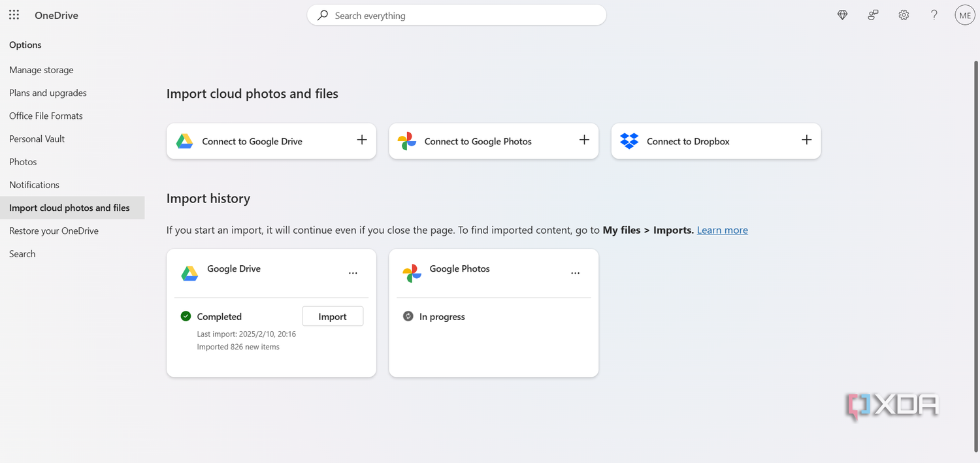The image size is (980, 463).
Task: Open Office File Formats options
Action: point(46,116)
